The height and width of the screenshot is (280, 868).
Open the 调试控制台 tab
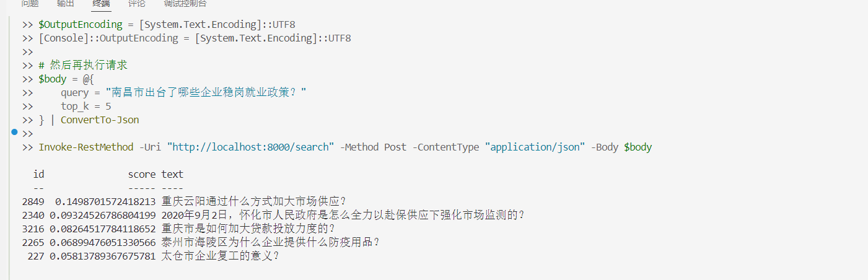pos(185,4)
